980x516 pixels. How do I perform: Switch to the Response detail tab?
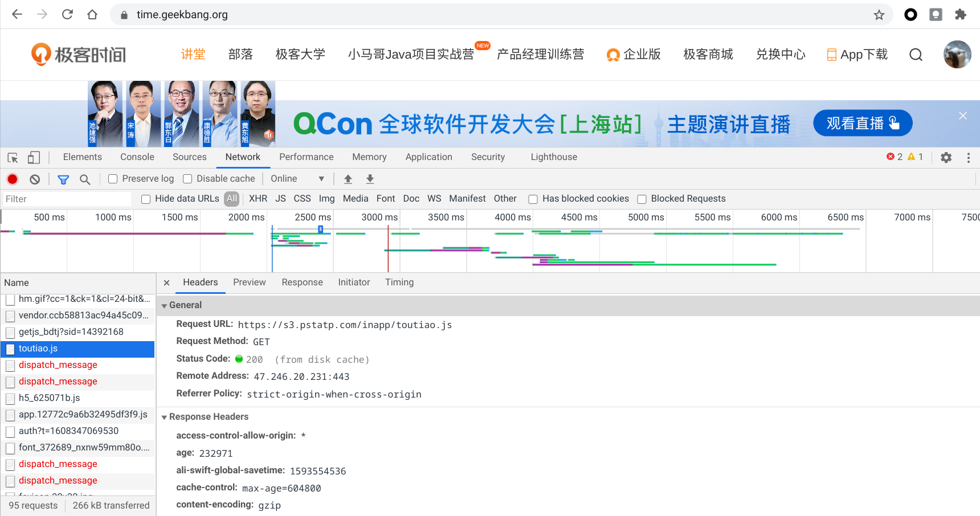(303, 282)
